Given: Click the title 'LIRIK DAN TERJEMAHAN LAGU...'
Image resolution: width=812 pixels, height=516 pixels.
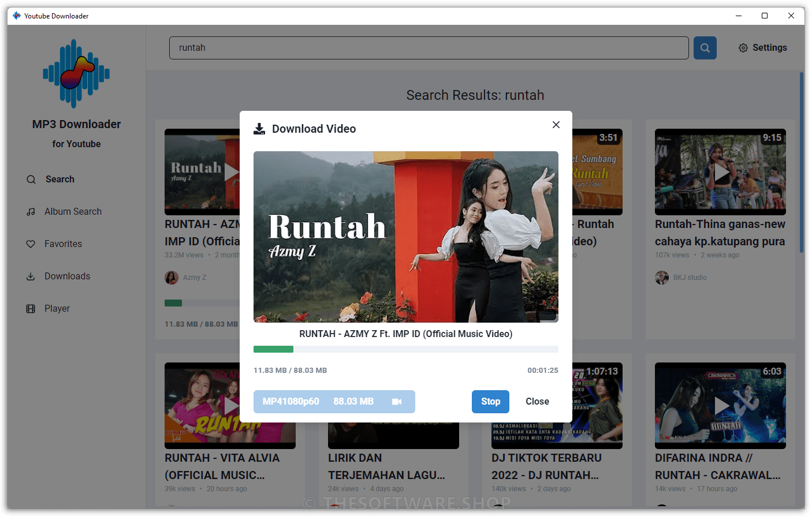Looking at the screenshot, I should [x=386, y=466].
